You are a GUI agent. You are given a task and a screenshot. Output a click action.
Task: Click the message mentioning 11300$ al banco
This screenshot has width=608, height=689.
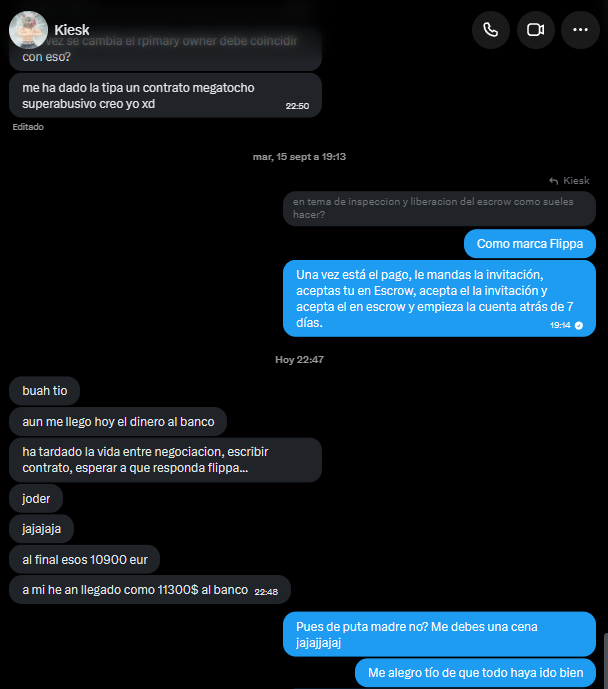[150, 590]
